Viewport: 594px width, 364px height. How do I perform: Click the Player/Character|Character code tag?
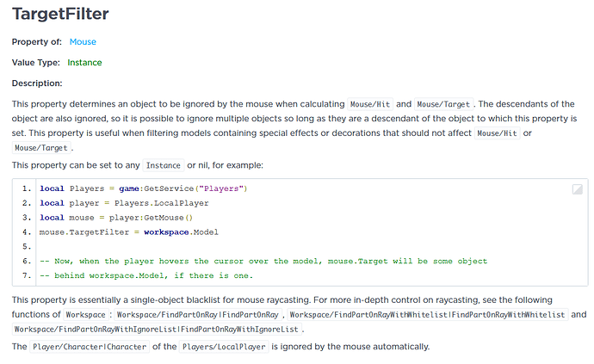(90, 347)
